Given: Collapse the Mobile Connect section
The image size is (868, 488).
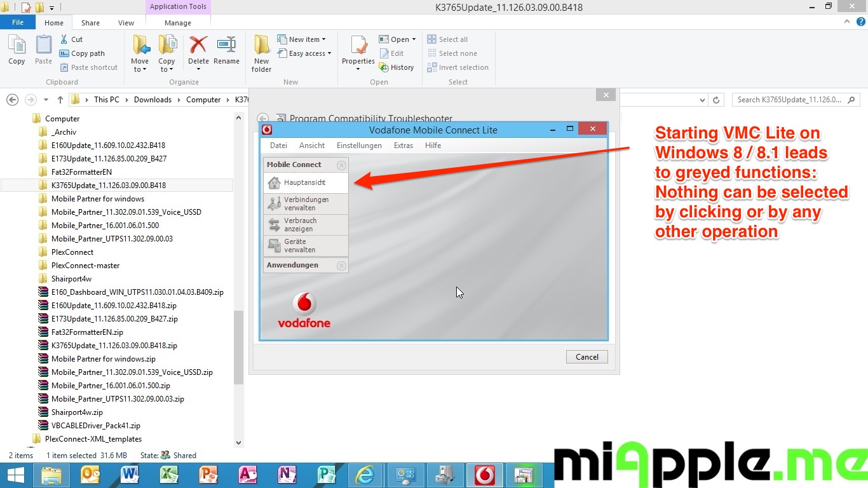Looking at the screenshot, I should (341, 165).
